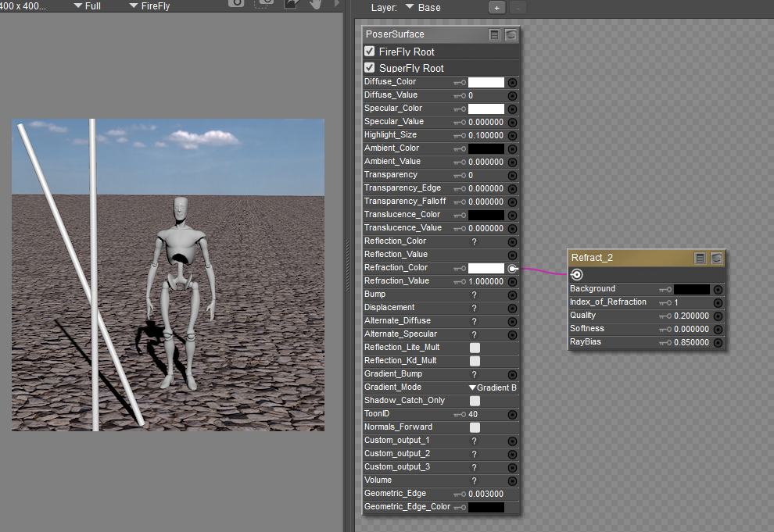Click the Add layer plus button
The height and width of the screenshot is (532, 774).
(496, 8)
